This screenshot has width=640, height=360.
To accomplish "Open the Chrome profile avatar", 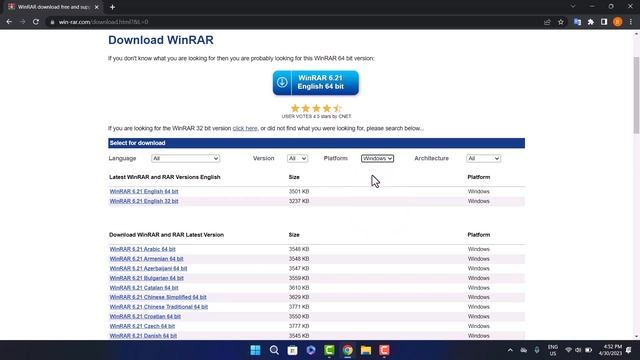I will tap(618, 22).
